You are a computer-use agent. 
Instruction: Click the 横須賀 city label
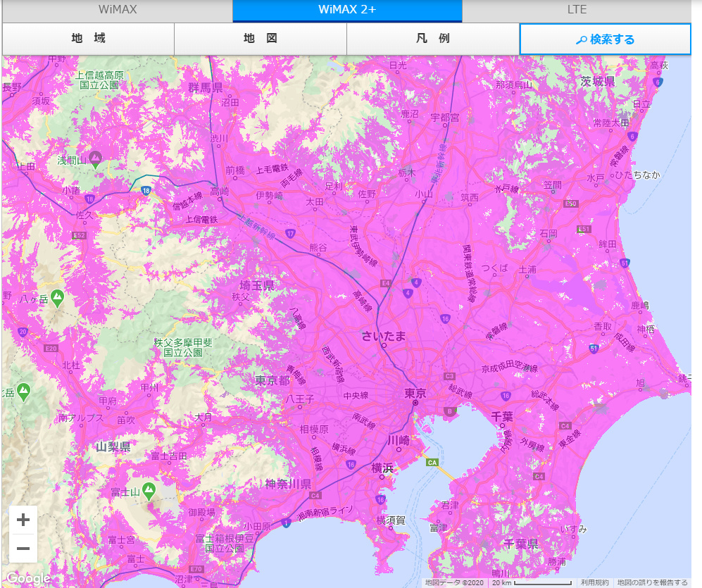tap(391, 520)
